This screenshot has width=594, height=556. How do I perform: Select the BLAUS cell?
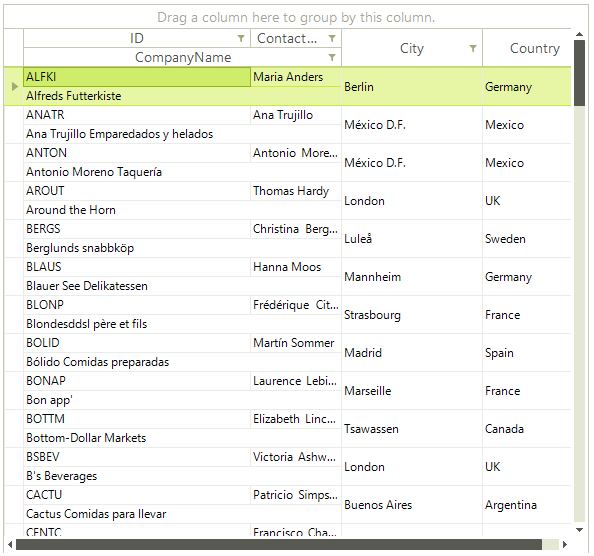point(137,267)
